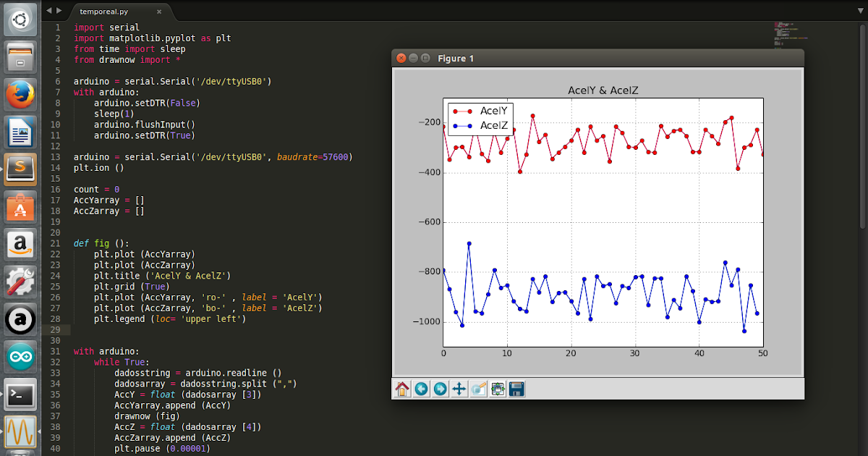Click the AcelY legend entry
868x456 pixels.
(x=480, y=111)
